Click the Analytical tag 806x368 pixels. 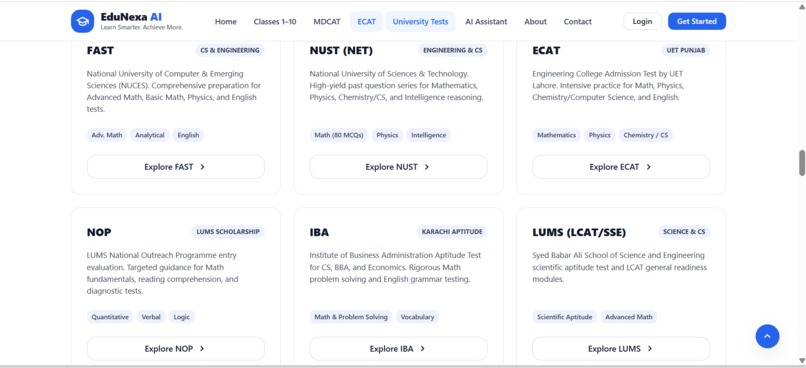tap(150, 135)
